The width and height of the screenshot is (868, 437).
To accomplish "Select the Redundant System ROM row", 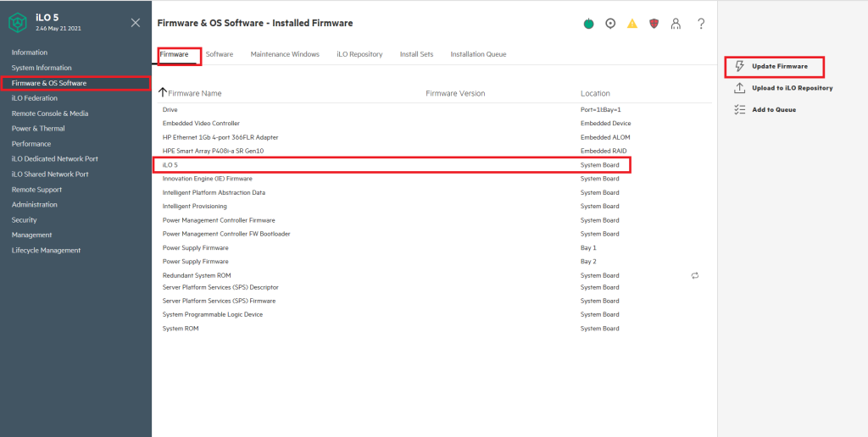I will [435, 275].
